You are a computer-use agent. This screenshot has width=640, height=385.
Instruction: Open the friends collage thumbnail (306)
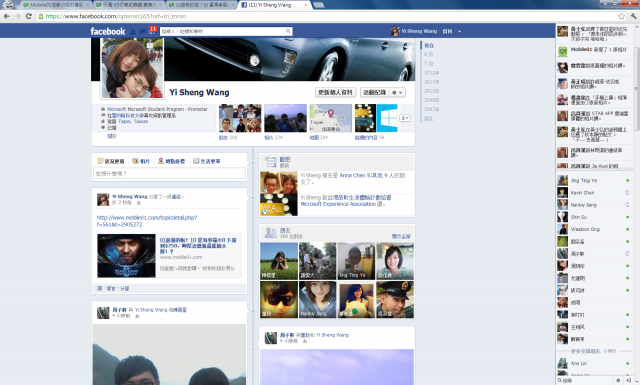click(240, 118)
